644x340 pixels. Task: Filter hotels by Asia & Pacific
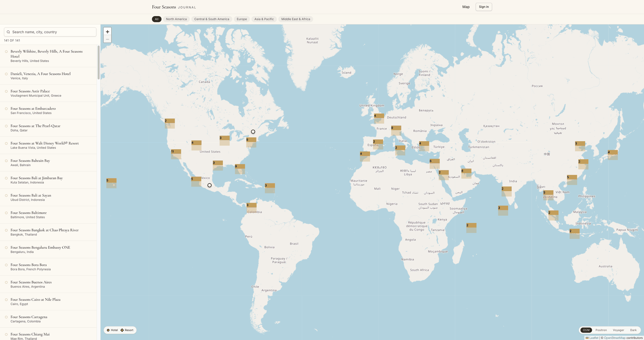tap(264, 19)
